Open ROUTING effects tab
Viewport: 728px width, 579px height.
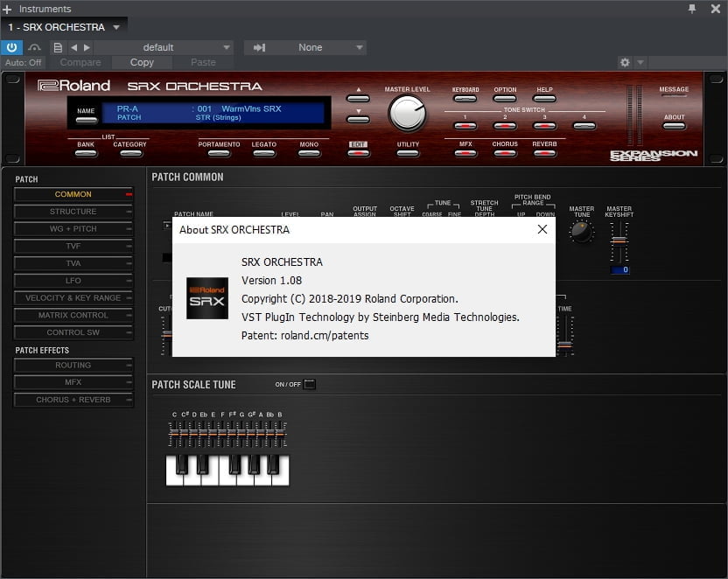pos(73,365)
